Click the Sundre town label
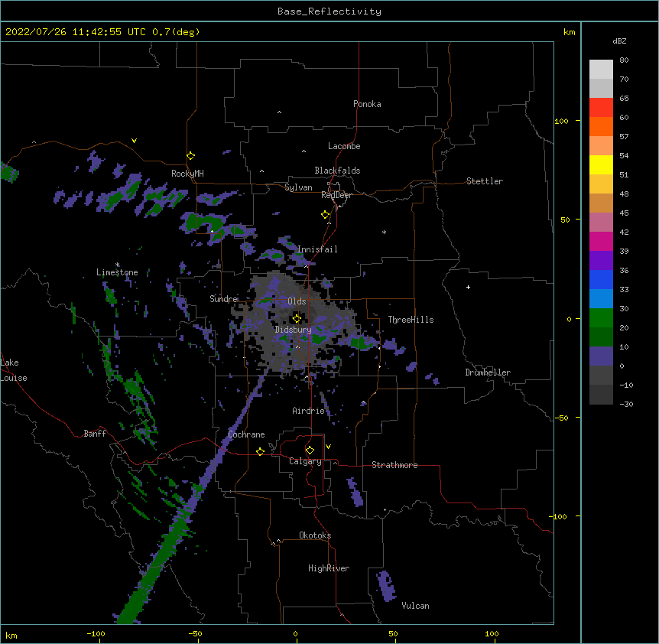 coord(223,299)
